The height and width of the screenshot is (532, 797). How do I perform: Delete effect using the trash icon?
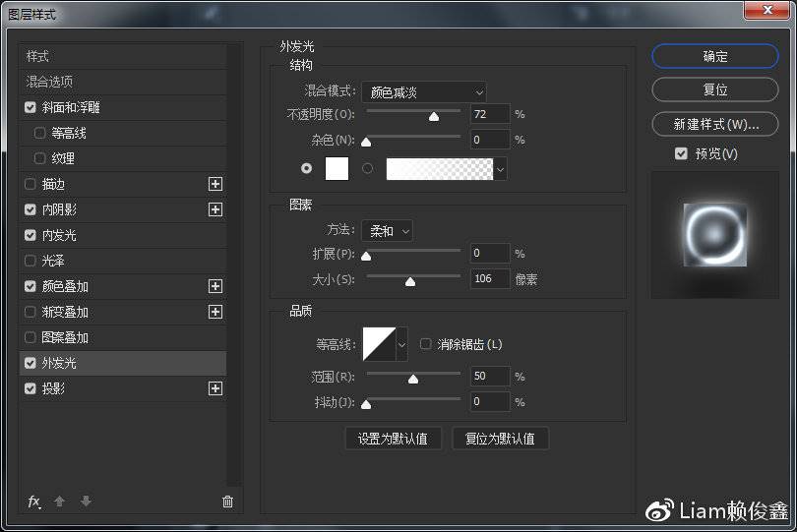[227, 502]
